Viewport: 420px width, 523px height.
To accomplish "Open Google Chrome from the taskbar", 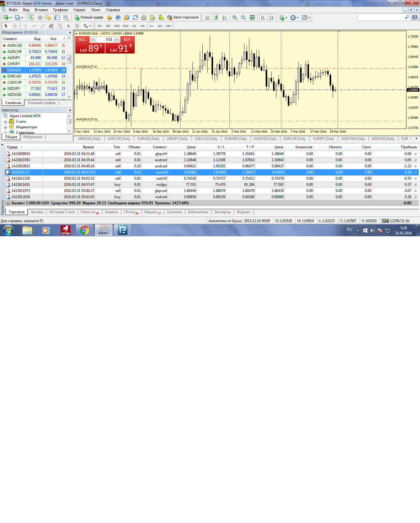I will (85, 230).
